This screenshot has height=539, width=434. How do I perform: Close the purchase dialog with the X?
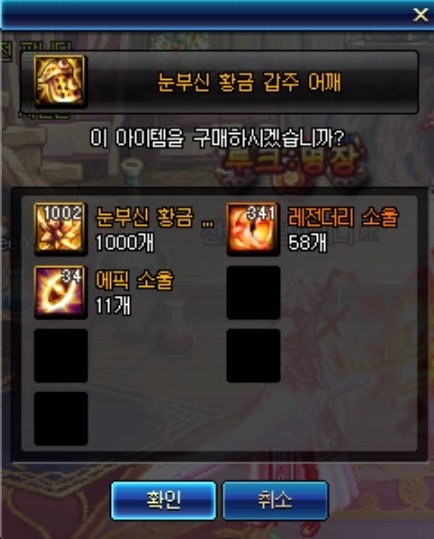(x=421, y=15)
